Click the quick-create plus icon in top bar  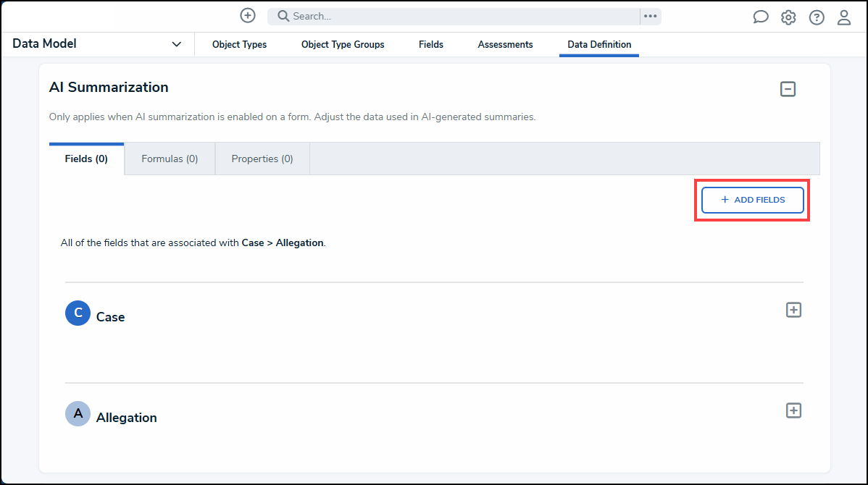[247, 15]
